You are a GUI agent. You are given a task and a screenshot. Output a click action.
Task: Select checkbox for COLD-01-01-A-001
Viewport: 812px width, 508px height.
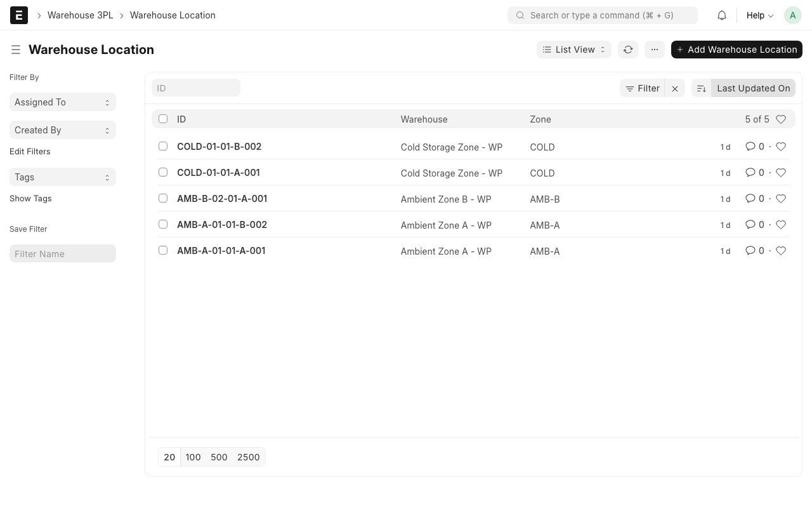[163, 173]
